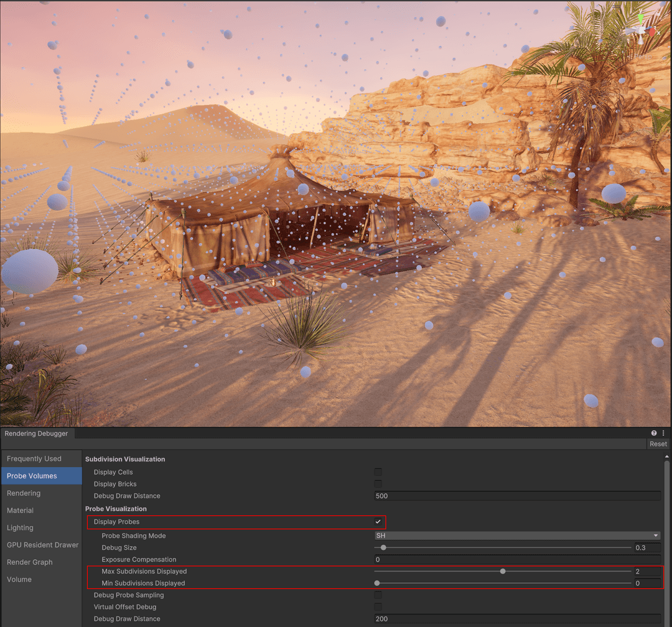The width and height of the screenshot is (672, 627).
Task: Click the Persp label on the scene gizmo
Action: [x=643, y=56]
